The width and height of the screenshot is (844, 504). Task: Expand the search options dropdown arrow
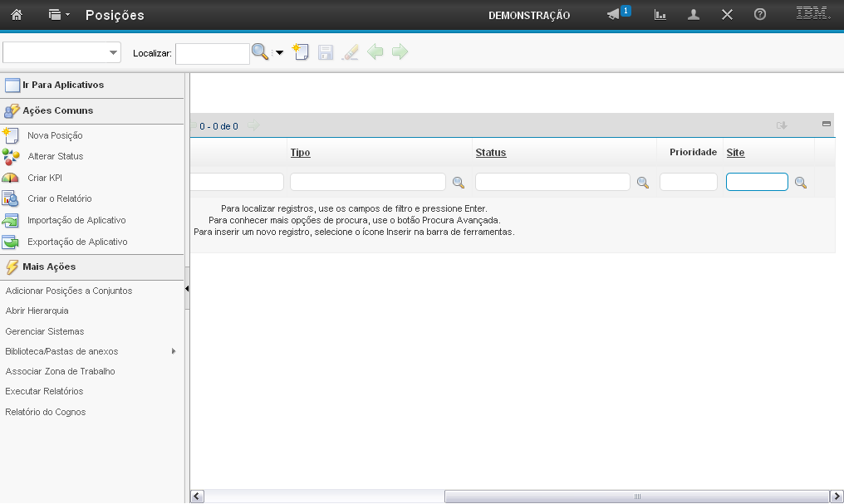click(x=279, y=53)
